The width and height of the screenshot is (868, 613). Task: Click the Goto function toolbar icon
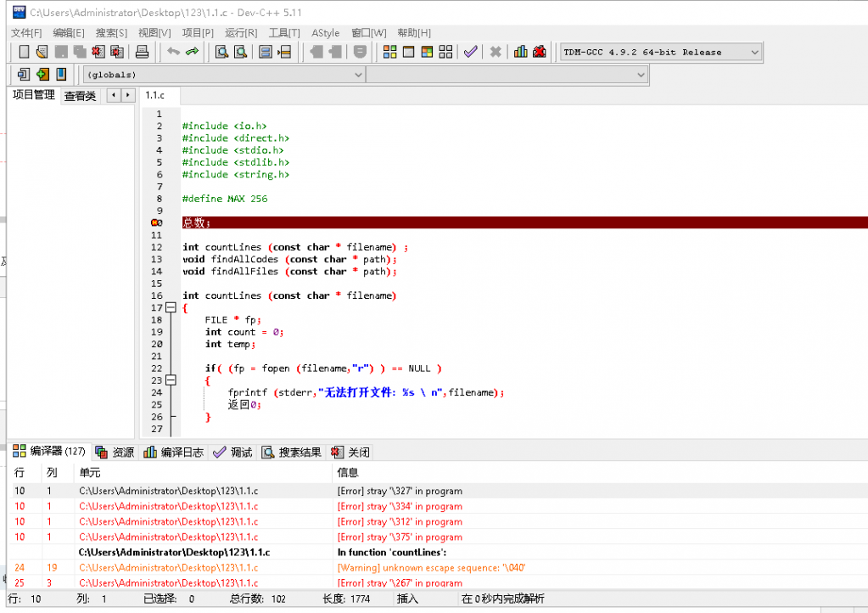click(266, 52)
